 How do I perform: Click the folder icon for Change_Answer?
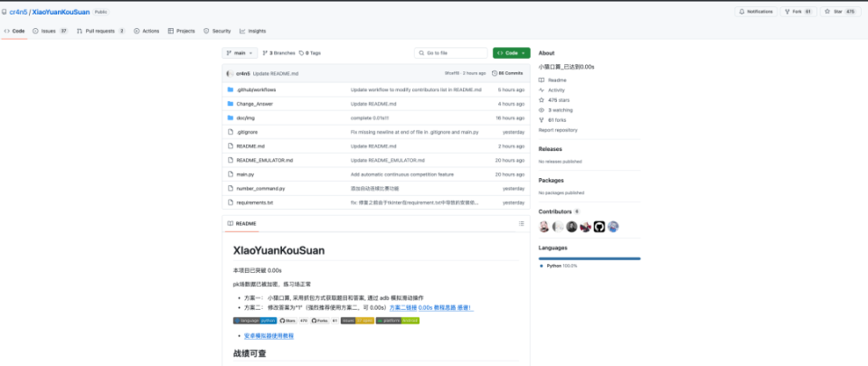coord(231,104)
